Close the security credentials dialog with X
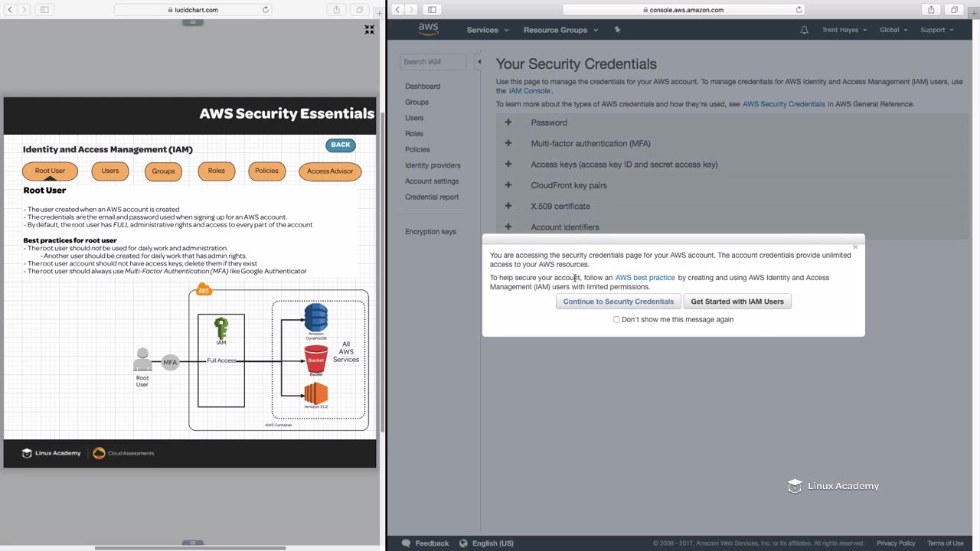This screenshot has height=551, width=980. pos(855,246)
